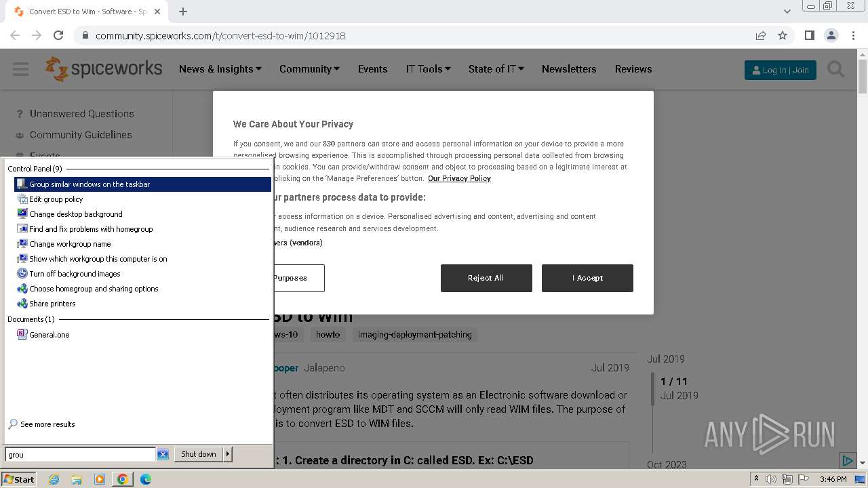Open Change workgroup name result

point(142,244)
